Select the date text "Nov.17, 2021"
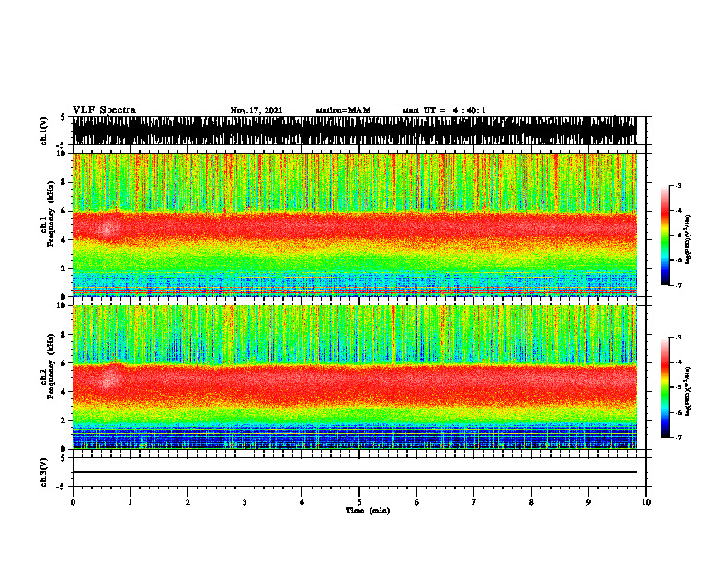 tap(256, 110)
